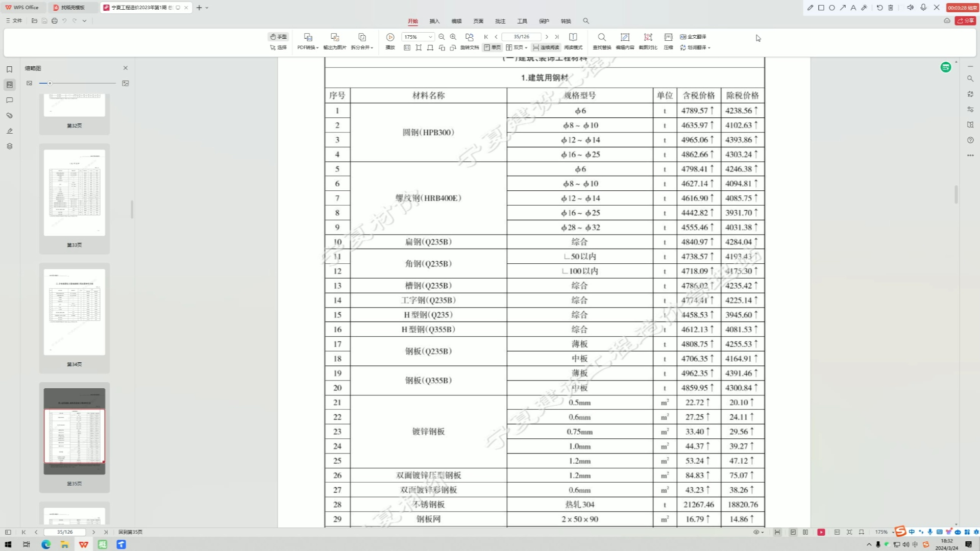This screenshot has height=551, width=980.
Task: Choose the Select (选择) cursor tool
Action: tap(278, 47)
